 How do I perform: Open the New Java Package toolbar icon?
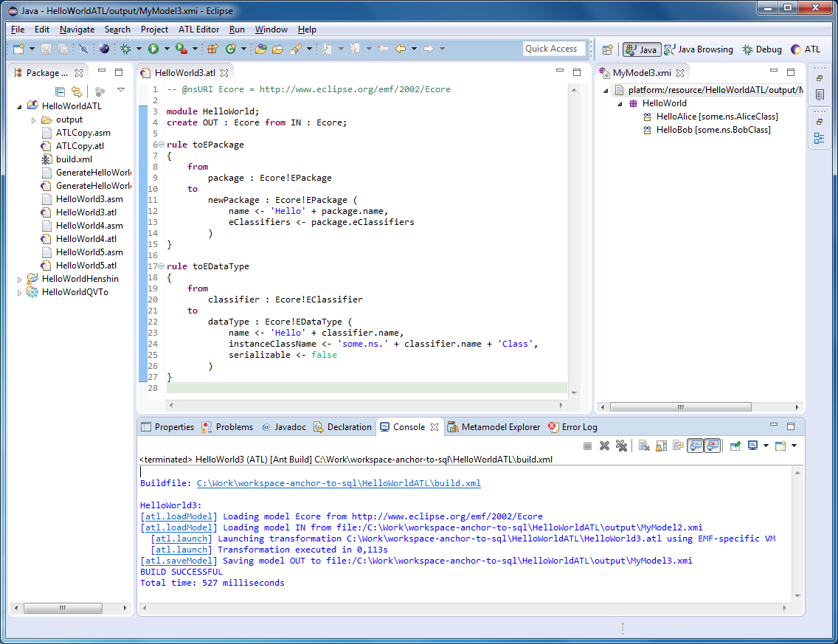[212, 49]
